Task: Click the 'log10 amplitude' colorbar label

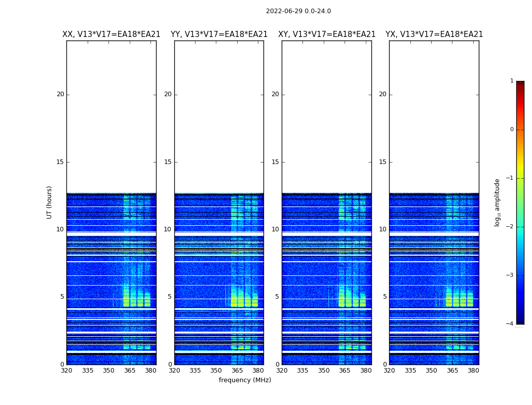Action: 498,202
